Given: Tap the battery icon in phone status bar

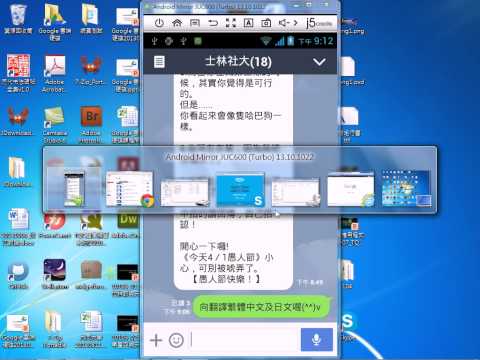Looking at the screenshot, I should click(291, 41).
